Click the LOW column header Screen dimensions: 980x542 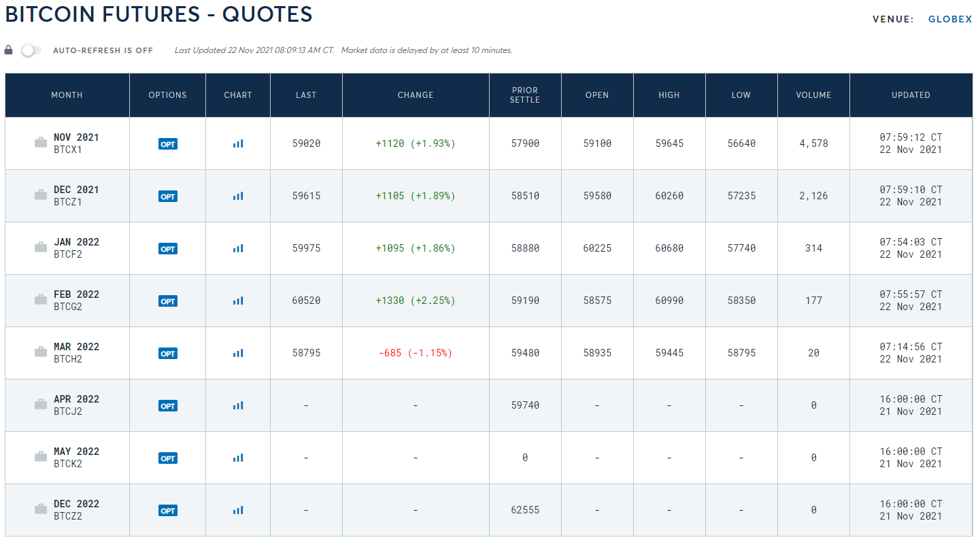741,95
